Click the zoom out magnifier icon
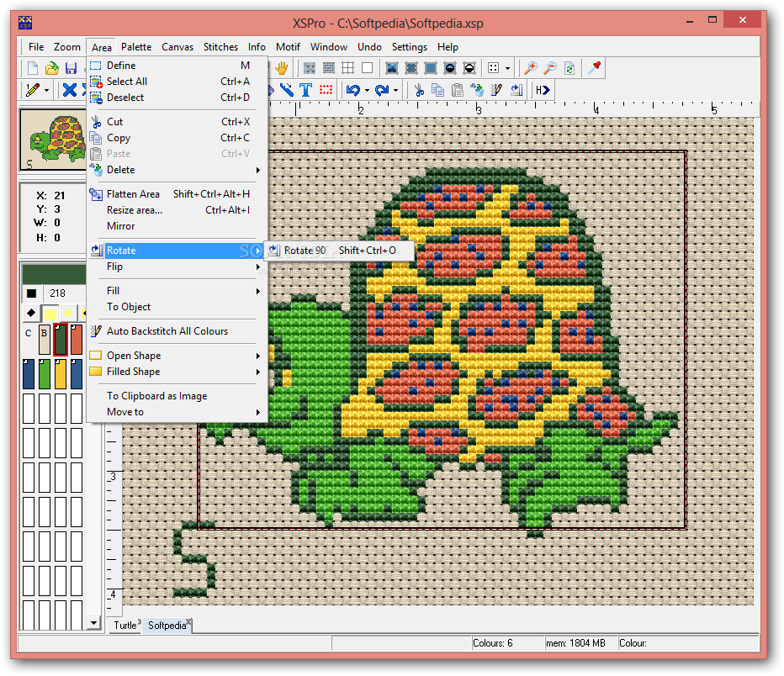 (550, 68)
